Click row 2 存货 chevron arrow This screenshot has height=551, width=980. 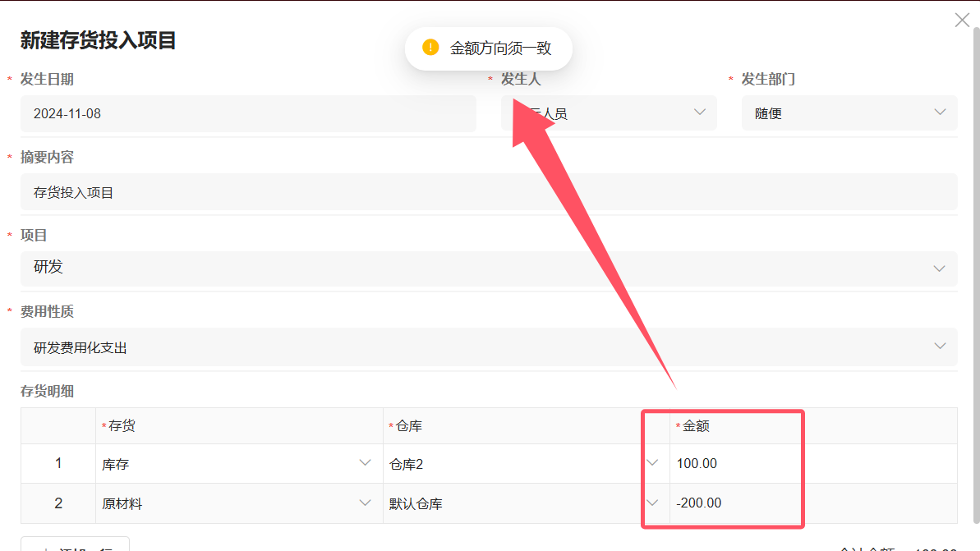[x=366, y=503]
